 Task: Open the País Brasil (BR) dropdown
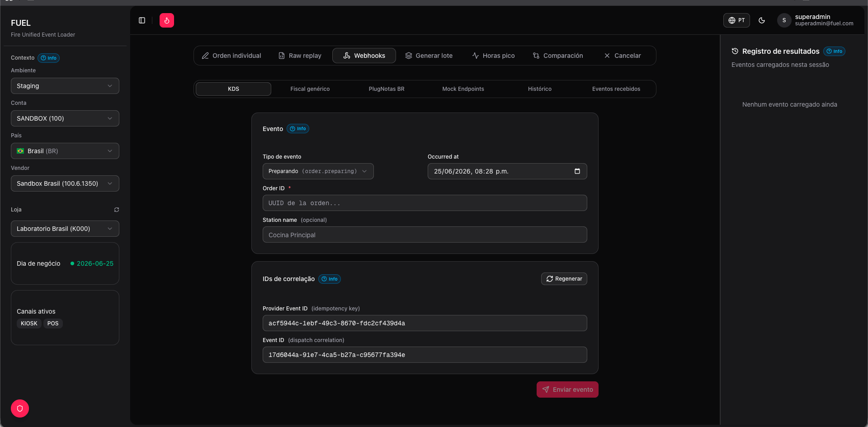point(65,151)
